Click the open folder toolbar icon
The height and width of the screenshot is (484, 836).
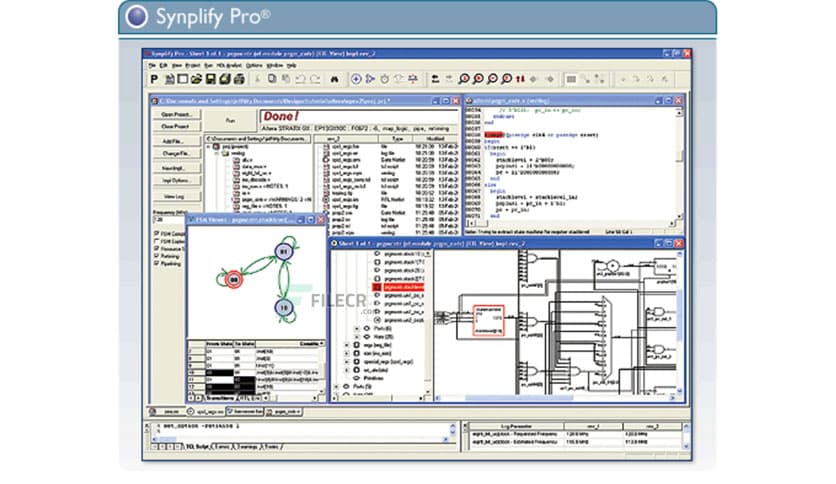point(197,79)
